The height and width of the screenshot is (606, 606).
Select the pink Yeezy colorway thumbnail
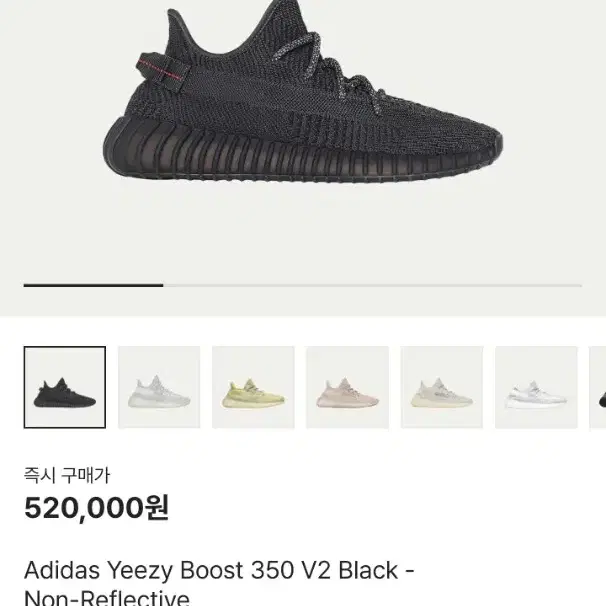pos(347,387)
